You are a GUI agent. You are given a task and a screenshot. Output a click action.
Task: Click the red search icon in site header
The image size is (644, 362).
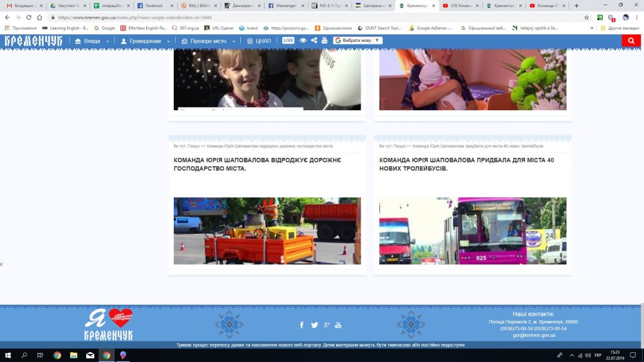[631, 41]
